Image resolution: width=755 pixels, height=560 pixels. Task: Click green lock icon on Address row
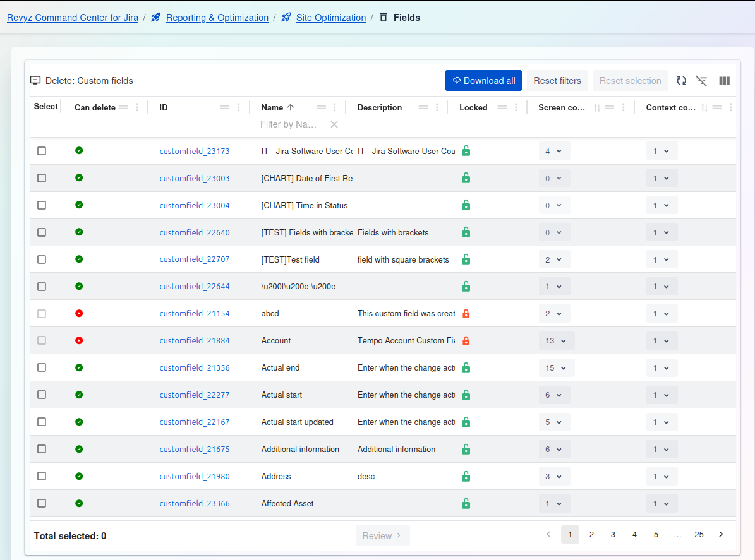click(x=466, y=477)
